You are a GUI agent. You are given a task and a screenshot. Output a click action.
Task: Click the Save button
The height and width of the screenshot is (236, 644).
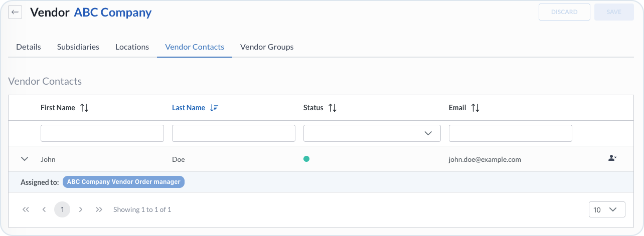click(613, 12)
